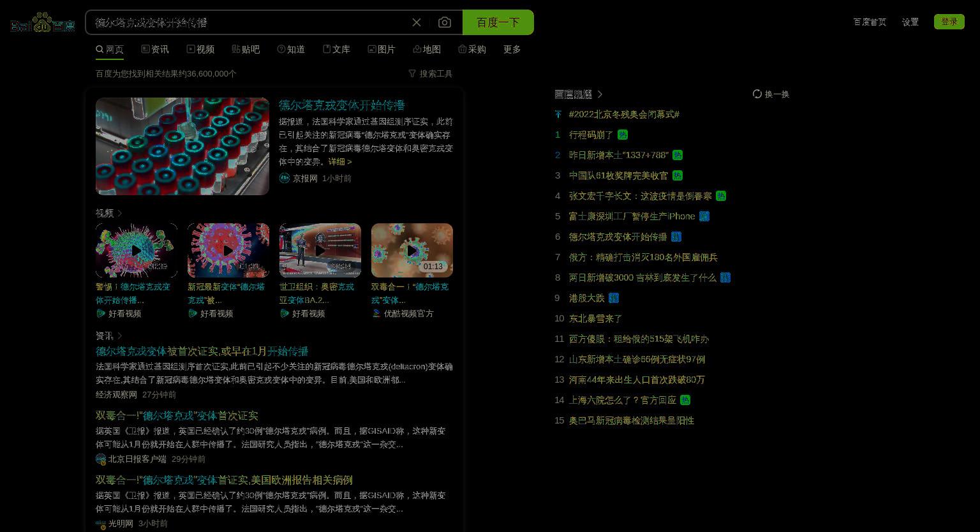Open pinned topic #2022北京冬残奥会闭幕式#
The image size is (980, 532).
(624, 114)
